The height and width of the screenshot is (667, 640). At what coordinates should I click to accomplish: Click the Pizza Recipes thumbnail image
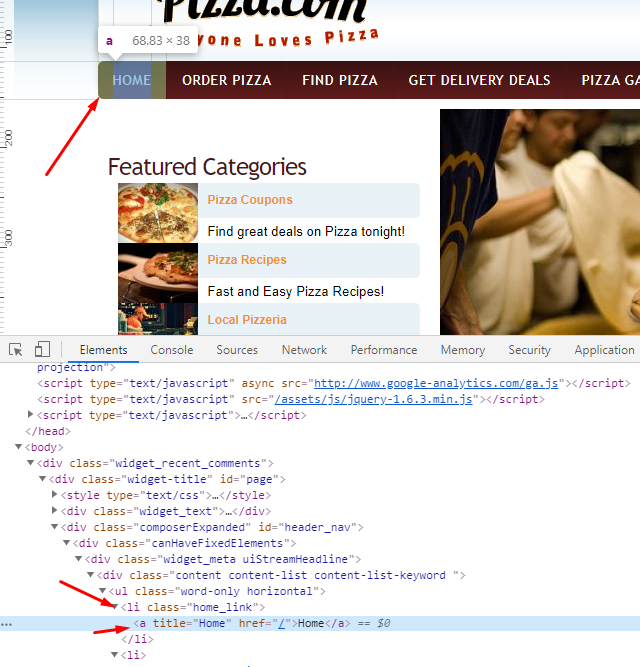pyautogui.click(x=158, y=273)
